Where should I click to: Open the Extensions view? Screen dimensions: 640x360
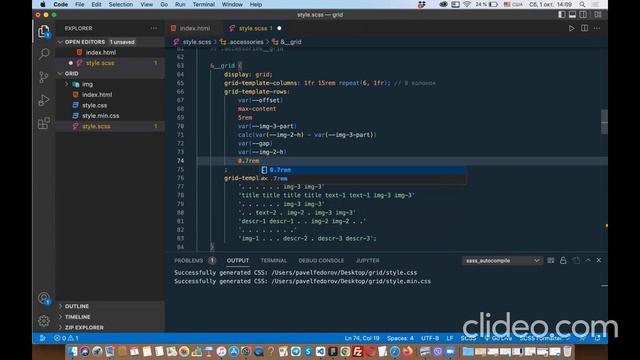point(44,123)
